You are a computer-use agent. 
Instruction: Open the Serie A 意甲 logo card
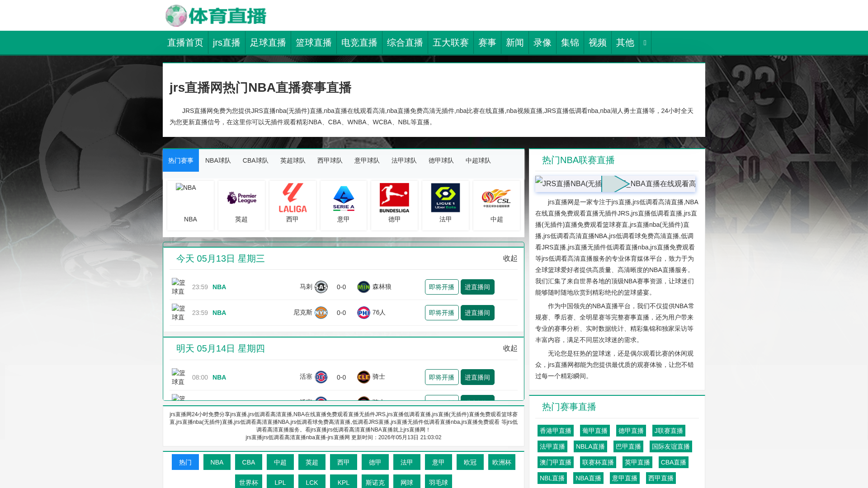(x=344, y=206)
